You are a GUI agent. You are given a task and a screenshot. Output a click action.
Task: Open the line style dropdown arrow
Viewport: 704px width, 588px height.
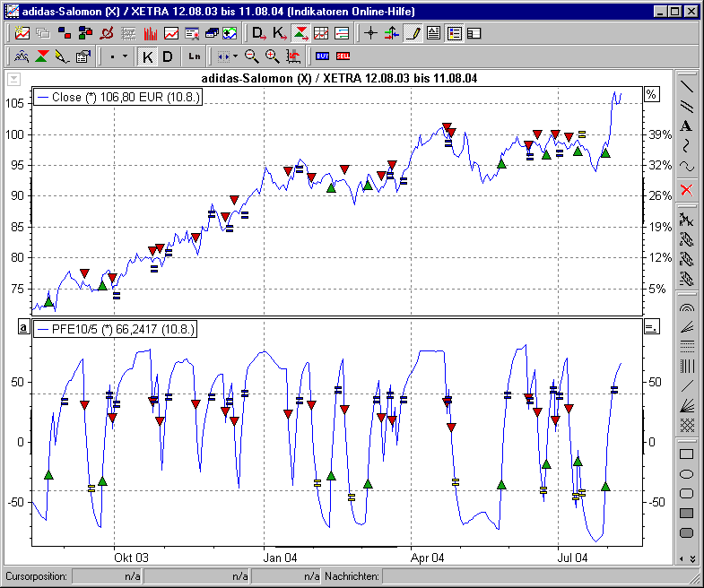point(125,56)
